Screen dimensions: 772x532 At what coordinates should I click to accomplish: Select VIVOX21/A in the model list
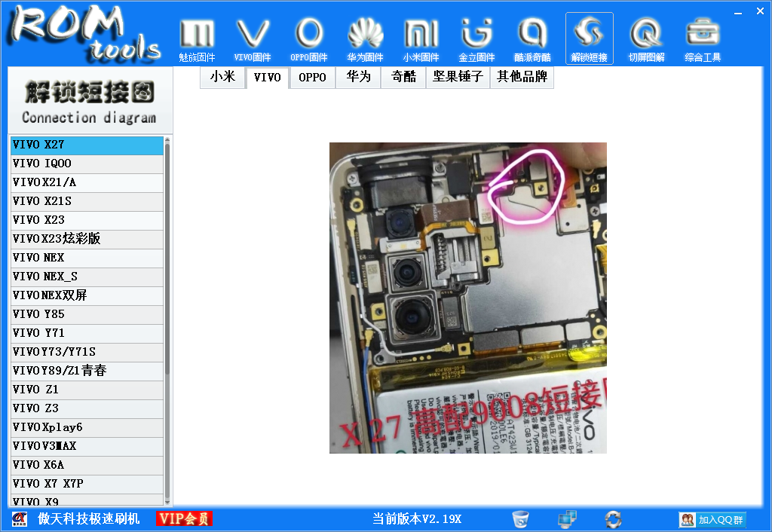click(x=87, y=182)
